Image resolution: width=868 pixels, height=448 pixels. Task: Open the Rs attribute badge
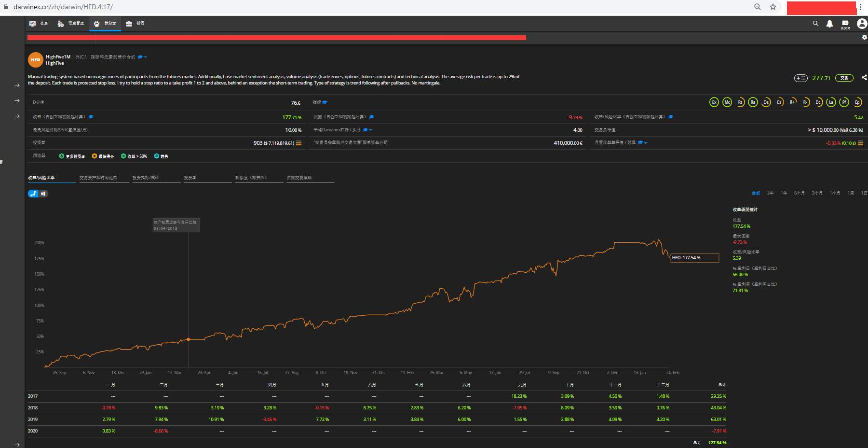(x=740, y=102)
